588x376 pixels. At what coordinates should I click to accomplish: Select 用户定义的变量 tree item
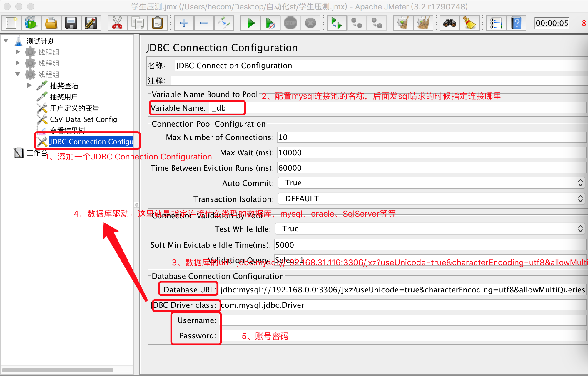click(x=75, y=108)
